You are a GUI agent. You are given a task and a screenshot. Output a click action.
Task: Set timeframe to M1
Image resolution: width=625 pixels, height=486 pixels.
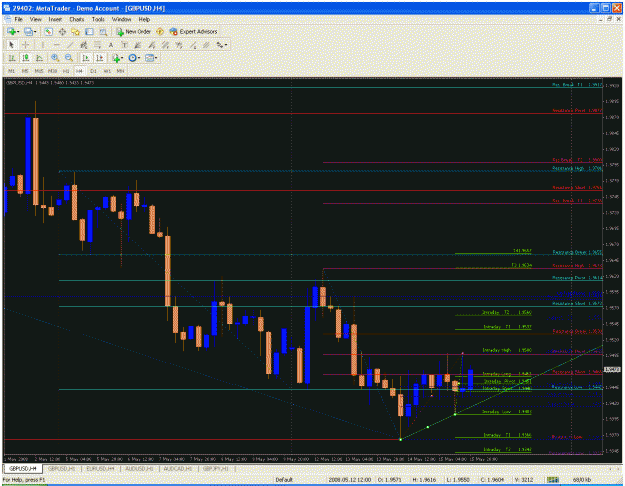tap(12, 71)
